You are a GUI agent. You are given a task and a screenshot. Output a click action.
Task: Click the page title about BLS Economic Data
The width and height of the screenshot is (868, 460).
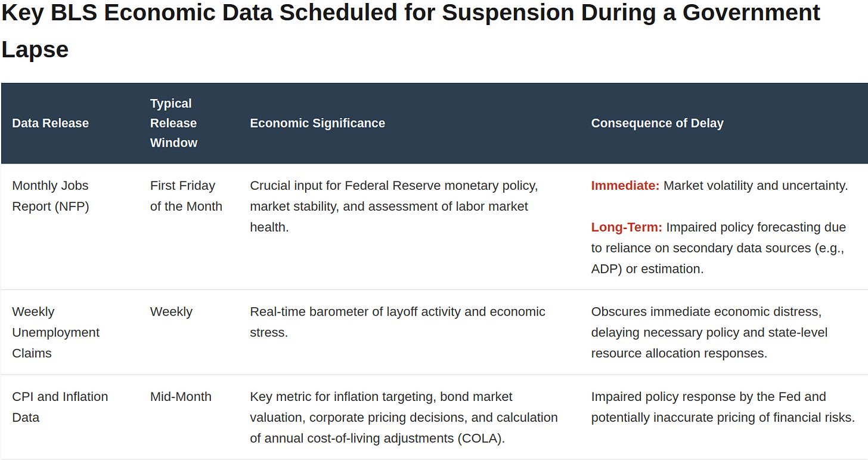411,30
